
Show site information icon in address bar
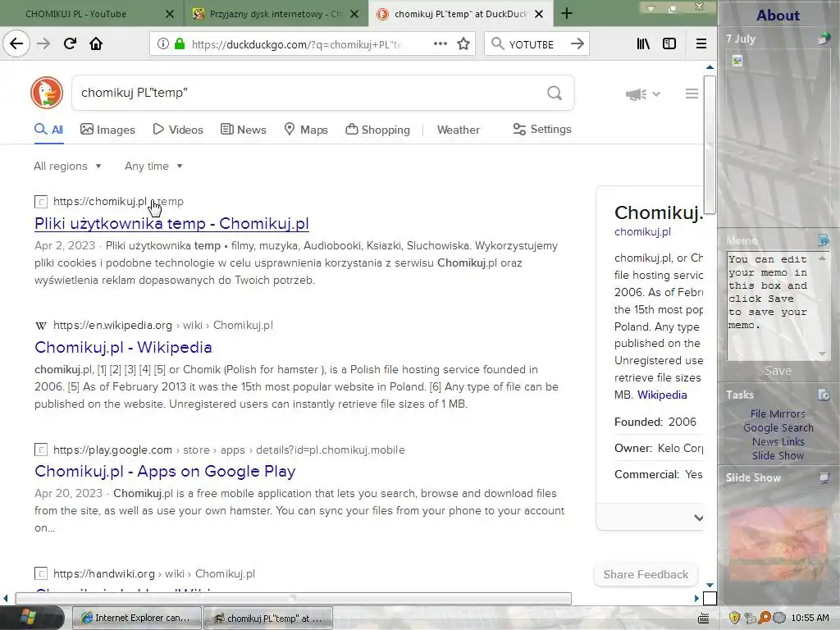pyautogui.click(x=163, y=44)
